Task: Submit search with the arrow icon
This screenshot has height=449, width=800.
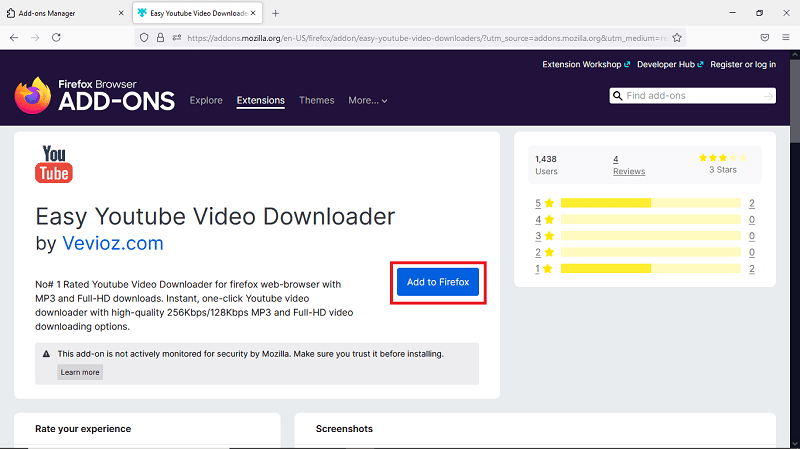Action: [x=768, y=96]
